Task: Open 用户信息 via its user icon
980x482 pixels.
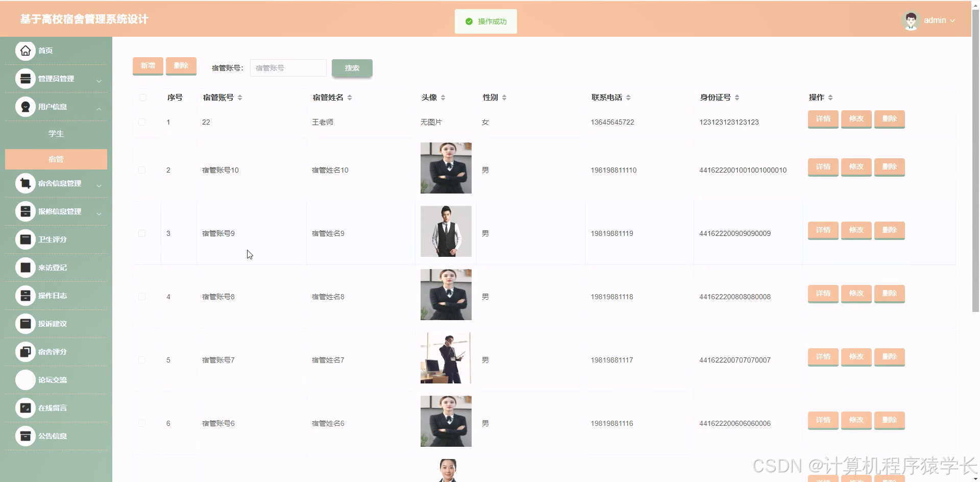Action: [24, 107]
